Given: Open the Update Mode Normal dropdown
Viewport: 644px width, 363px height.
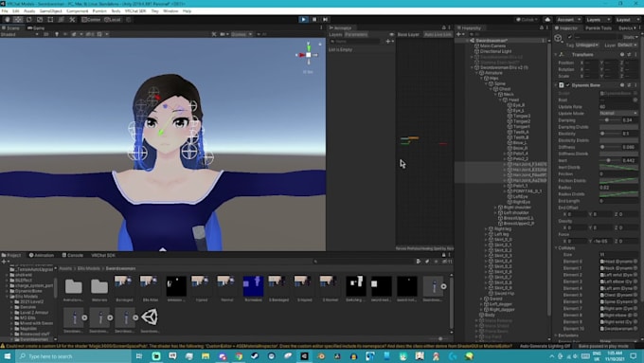Looking at the screenshot, I should pos(618,113).
